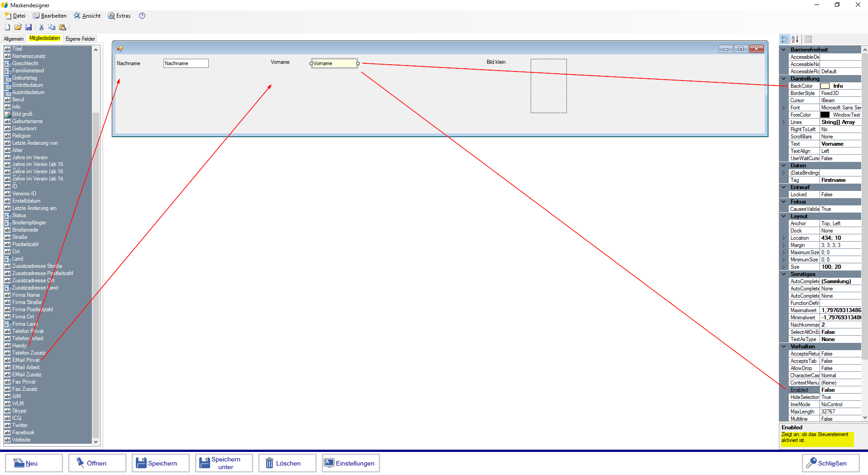The image size is (868, 475).
Task: Open the Bearbeiten menu
Action: pyautogui.click(x=49, y=16)
